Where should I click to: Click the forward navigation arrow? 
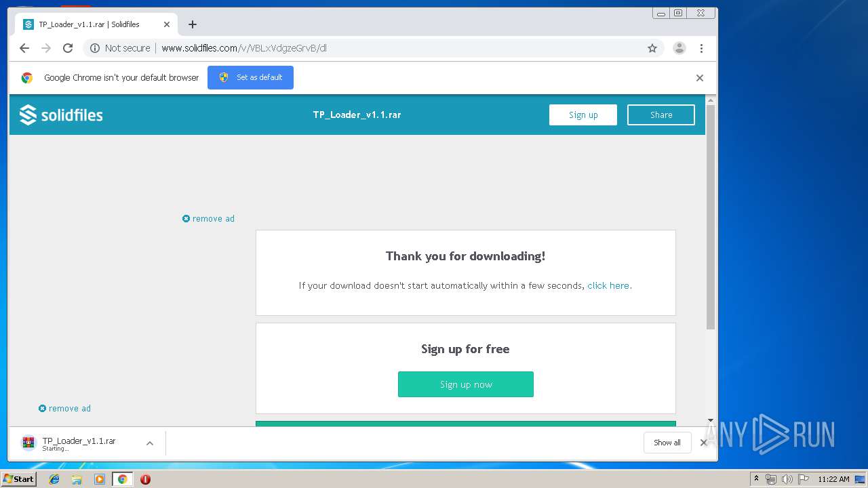pyautogui.click(x=46, y=48)
